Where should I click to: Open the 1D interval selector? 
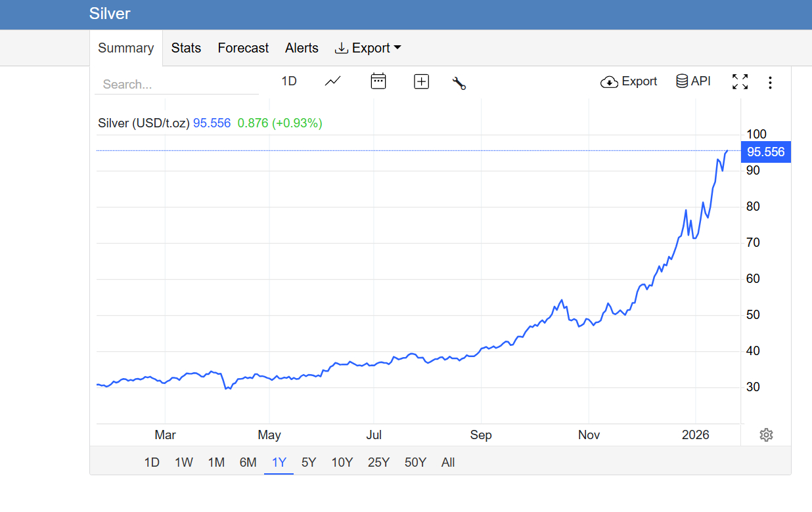coord(289,81)
